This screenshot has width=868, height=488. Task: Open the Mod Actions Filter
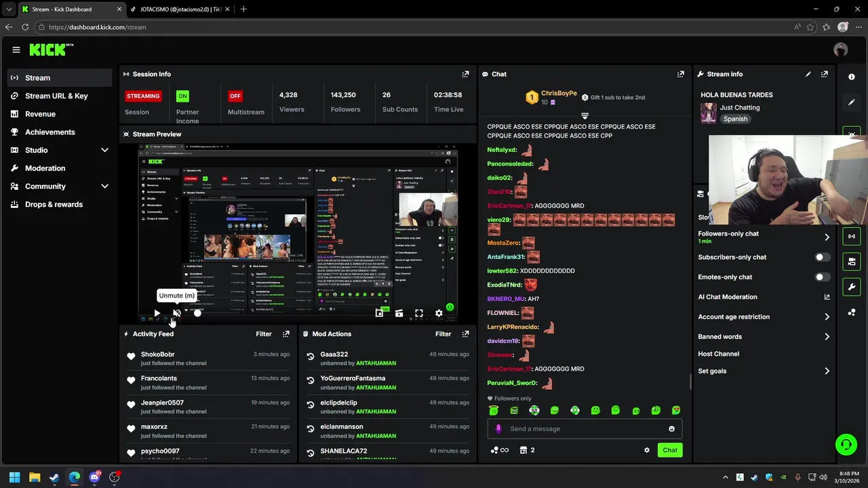click(x=443, y=333)
